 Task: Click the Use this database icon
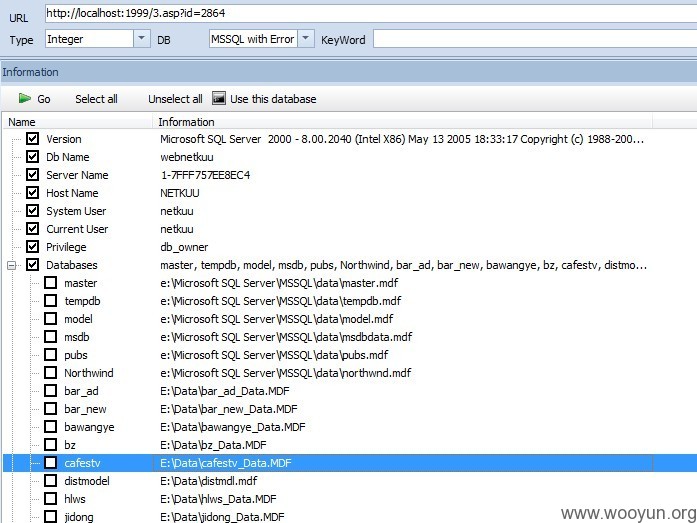point(218,98)
